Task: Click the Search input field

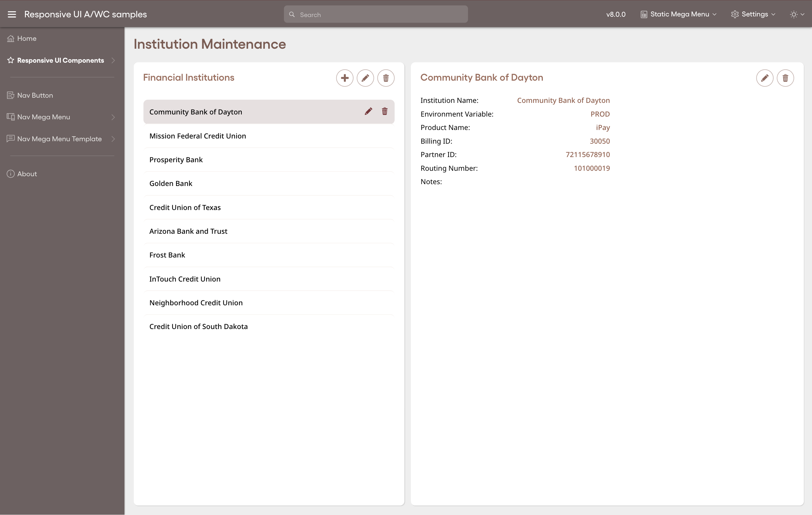Action: pyautogui.click(x=376, y=14)
